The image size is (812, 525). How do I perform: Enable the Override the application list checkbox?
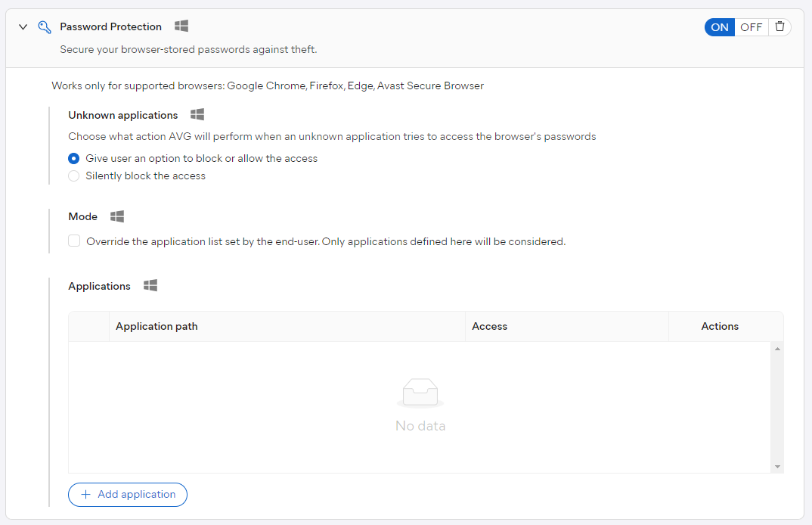[74, 241]
